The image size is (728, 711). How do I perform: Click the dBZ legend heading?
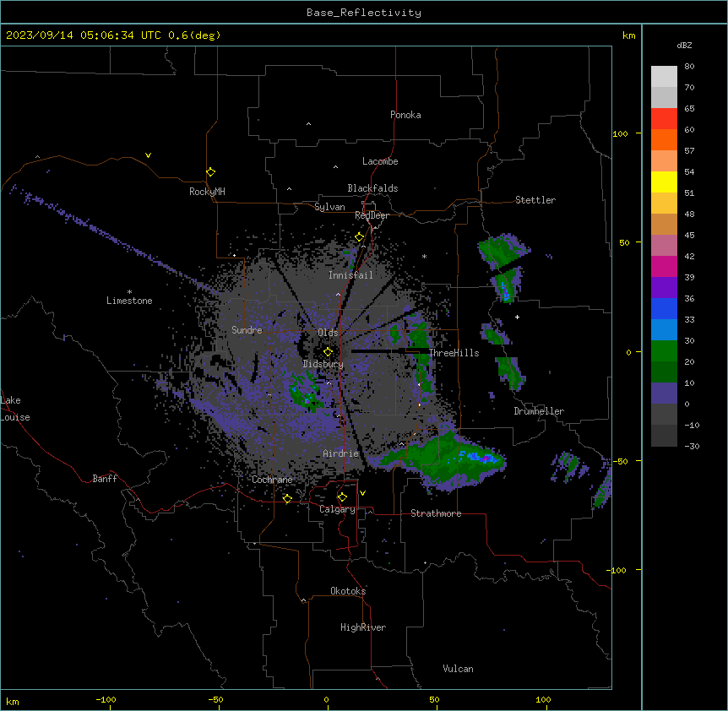pyautogui.click(x=684, y=45)
